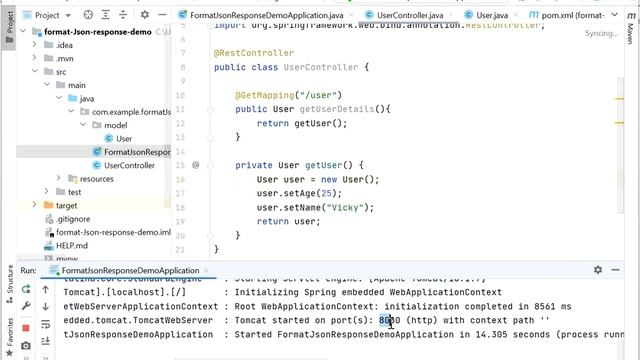Click fold marker at line 11
640x360 pixels.
point(210,109)
